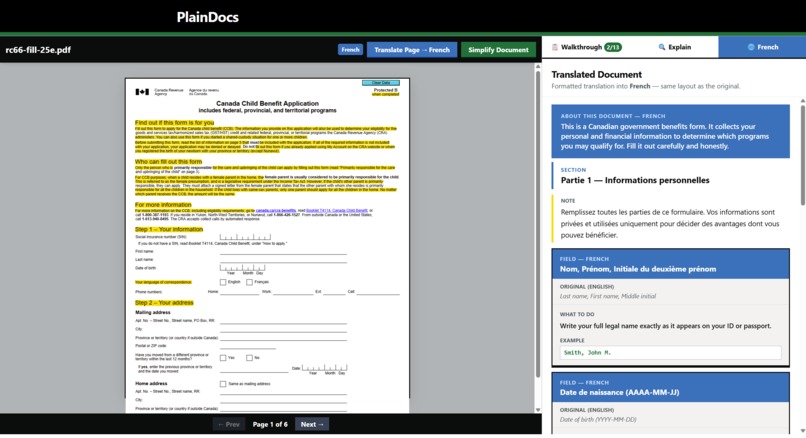This screenshot has height=438, width=806.
Task: Click the translation panel scroll up arrow
Action: pos(802,101)
